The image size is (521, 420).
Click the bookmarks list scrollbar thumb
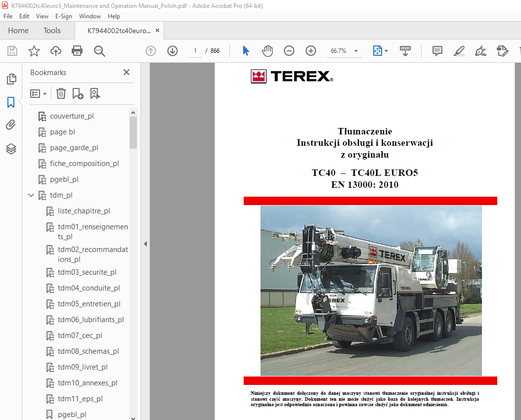(133, 133)
